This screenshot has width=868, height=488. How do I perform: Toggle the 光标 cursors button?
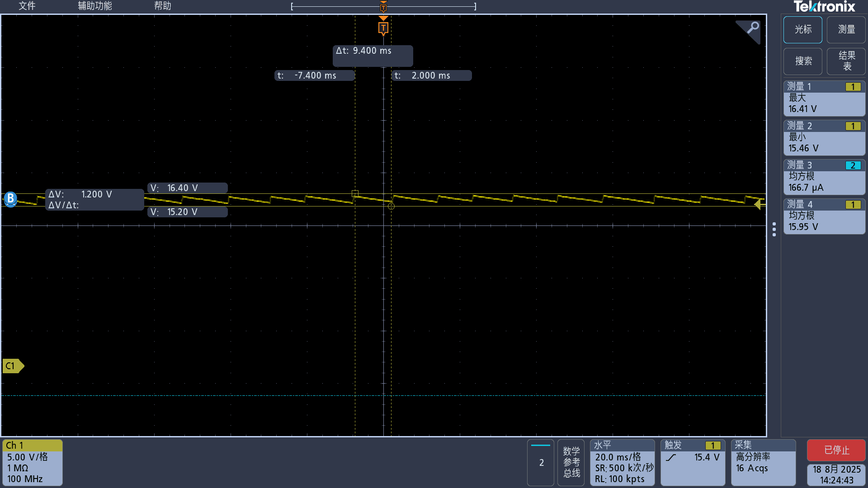point(803,29)
